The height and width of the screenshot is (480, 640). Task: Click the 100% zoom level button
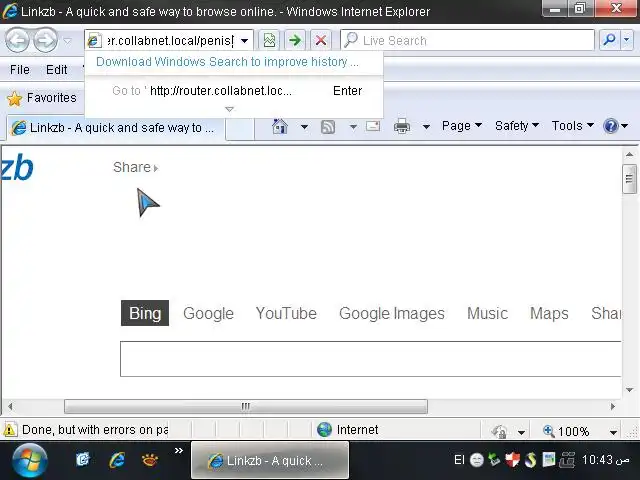566,431
